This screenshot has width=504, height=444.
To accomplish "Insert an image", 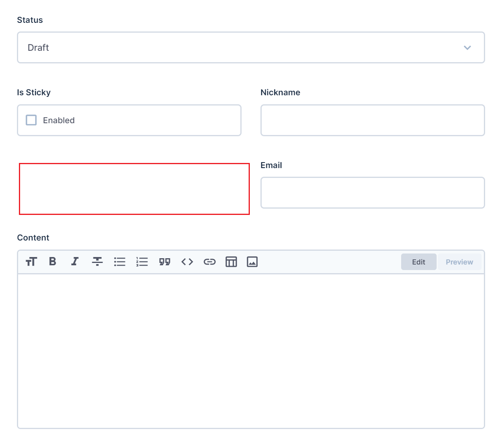I will coord(252,262).
